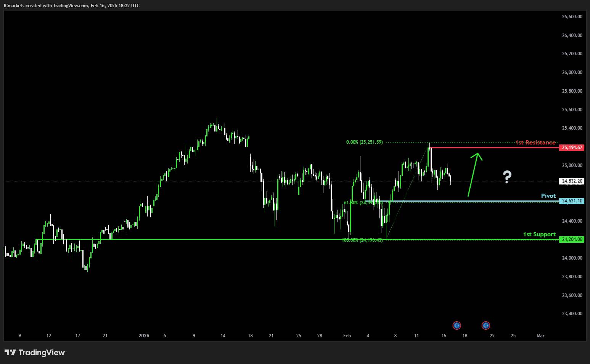This screenshot has width=590, height=364.
Task: Click the blue 24,621.10 pivot price tag
Action: coord(571,201)
